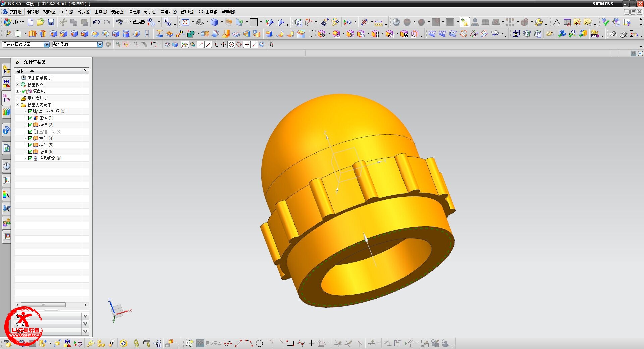Collapse the 模型历史记录 tree node

[18, 105]
